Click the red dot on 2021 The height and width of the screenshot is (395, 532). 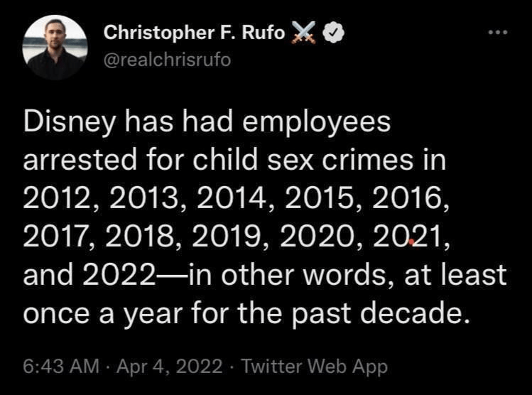[412, 242]
